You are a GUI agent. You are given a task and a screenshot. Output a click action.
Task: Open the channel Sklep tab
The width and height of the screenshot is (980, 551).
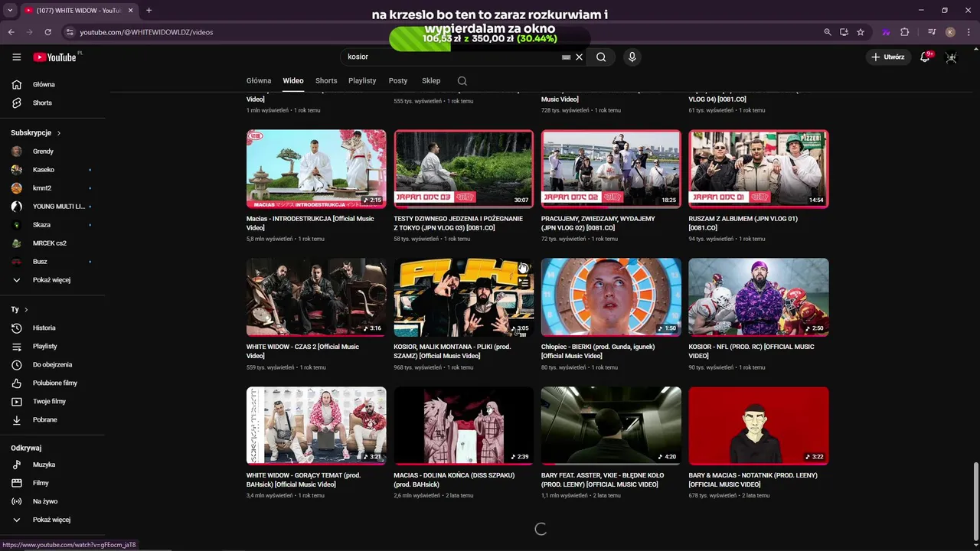431,80
